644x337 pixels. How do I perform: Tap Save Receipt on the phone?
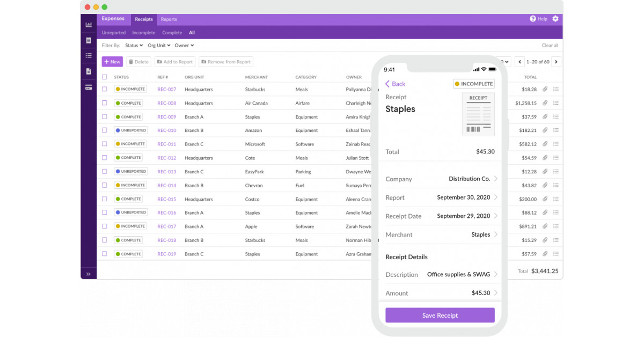point(440,315)
